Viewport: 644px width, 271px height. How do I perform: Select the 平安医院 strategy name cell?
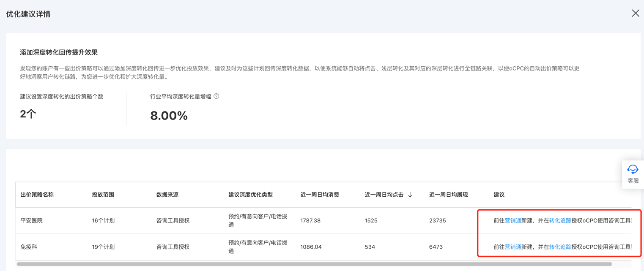pos(32,220)
